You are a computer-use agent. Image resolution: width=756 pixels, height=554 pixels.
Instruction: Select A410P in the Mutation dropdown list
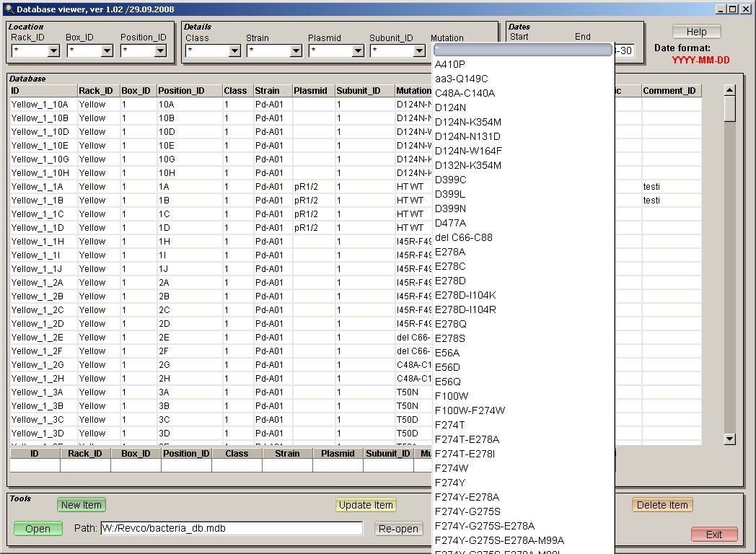[523, 64]
